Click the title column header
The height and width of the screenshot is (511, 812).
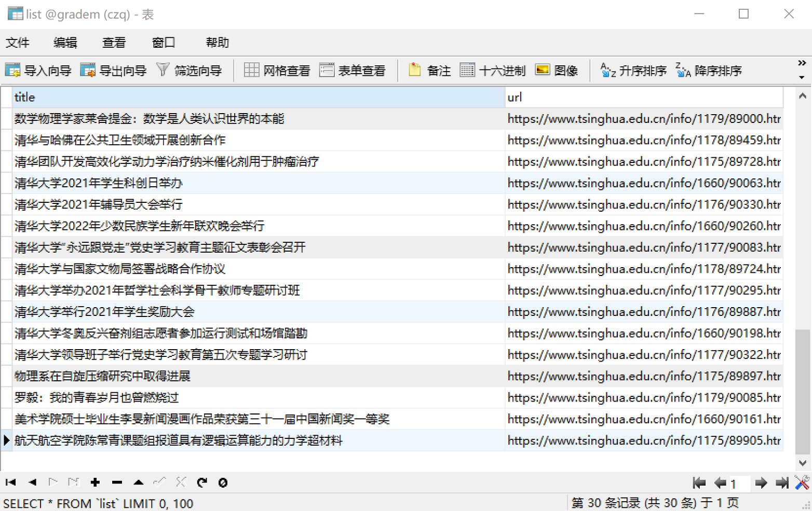(x=258, y=97)
